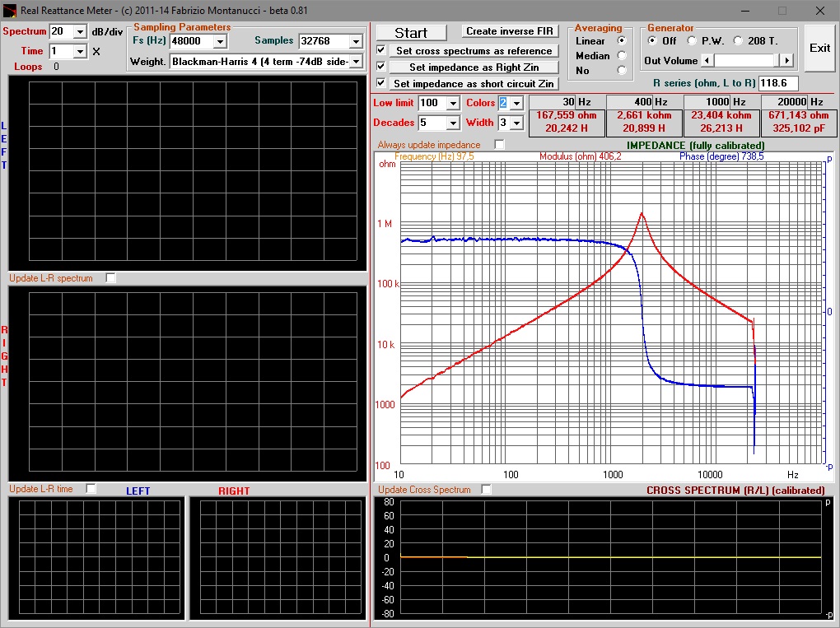Open the Fs (Hz) sampling rate dropdown

220,41
